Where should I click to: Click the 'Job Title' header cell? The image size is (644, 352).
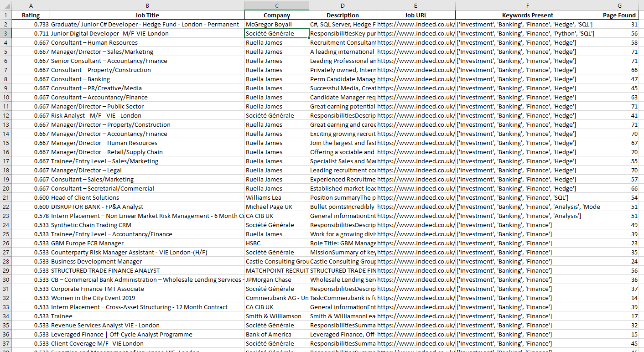pos(147,15)
